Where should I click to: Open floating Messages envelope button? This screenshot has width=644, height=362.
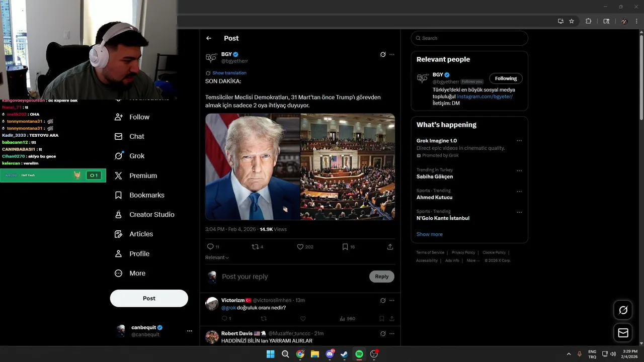623,333
